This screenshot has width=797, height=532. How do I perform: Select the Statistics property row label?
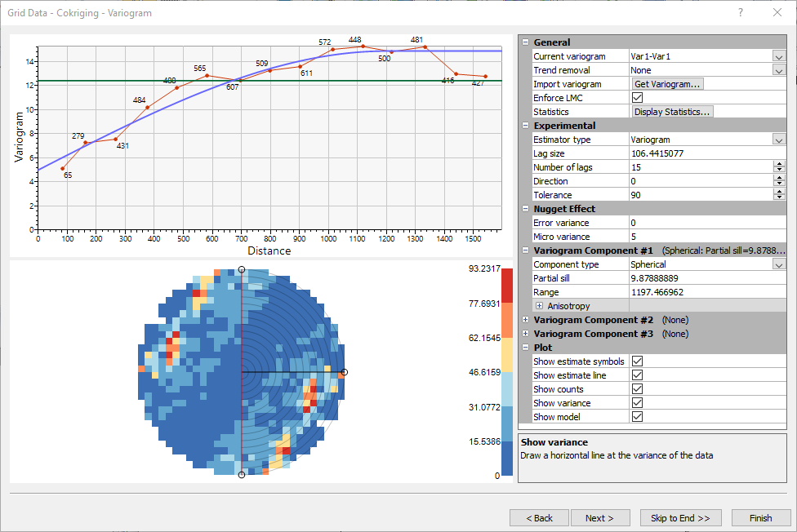pos(551,112)
